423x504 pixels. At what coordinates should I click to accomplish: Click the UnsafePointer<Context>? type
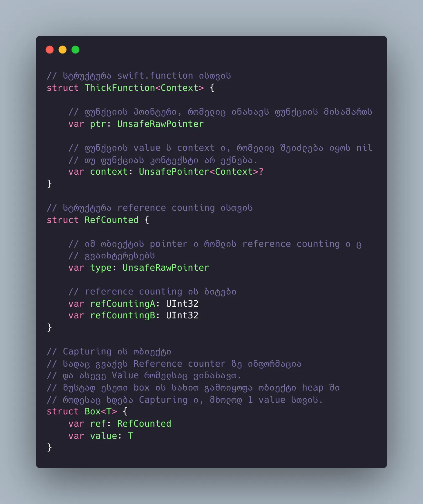pyautogui.click(x=201, y=171)
